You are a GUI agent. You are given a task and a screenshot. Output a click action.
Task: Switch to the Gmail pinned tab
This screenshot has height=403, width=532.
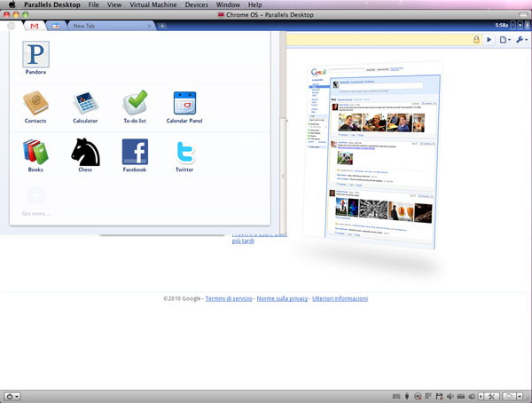click(35, 26)
